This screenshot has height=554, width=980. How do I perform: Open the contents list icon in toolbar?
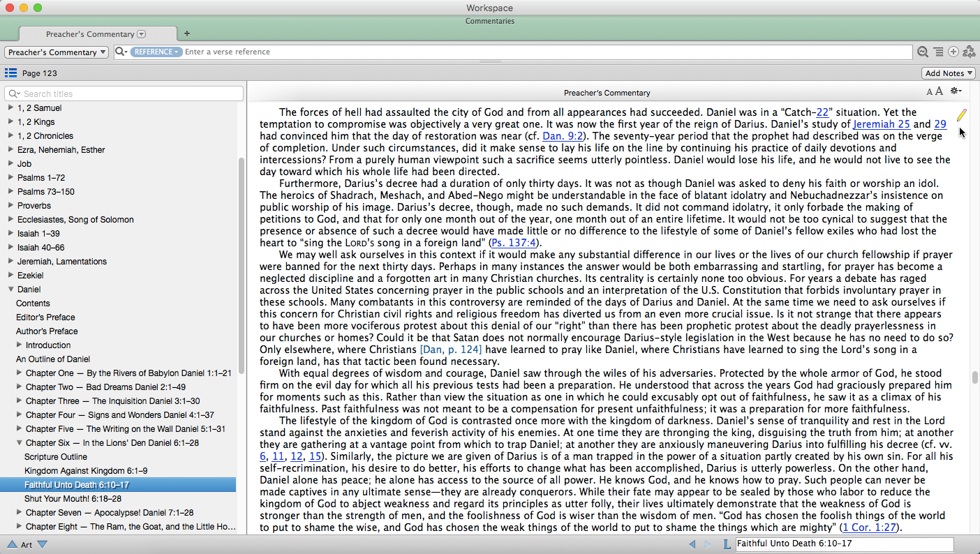click(x=938, y=52)
